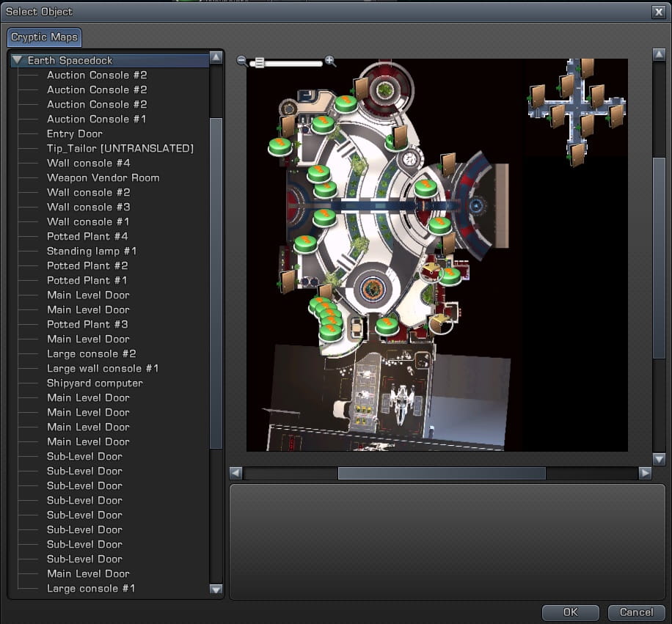Image resolution: width=672 pixels, height=624 pixels.
Task: Click the topmost door icon on cross-shaped corridor
Action: (x=587, y=68)
